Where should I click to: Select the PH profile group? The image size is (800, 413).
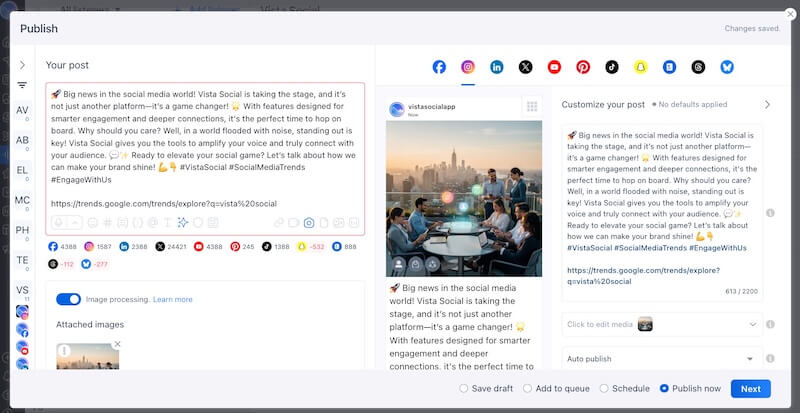tap(22, 230)
